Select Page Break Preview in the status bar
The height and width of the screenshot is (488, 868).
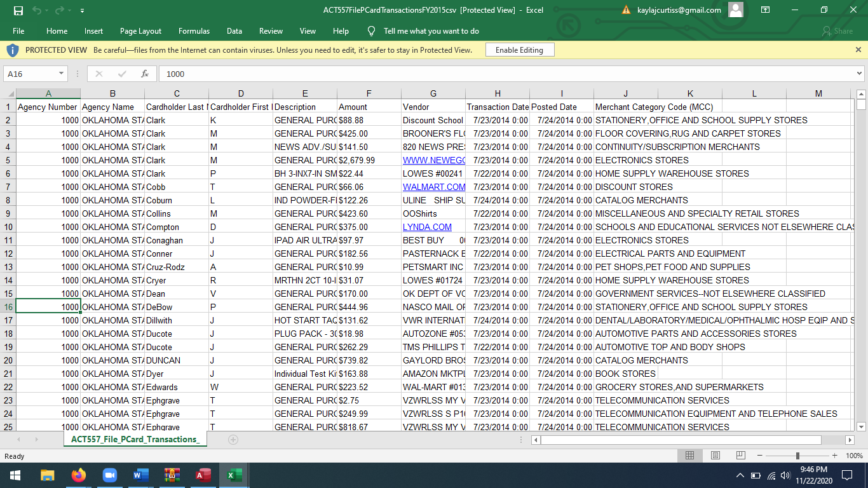[741, 455]
